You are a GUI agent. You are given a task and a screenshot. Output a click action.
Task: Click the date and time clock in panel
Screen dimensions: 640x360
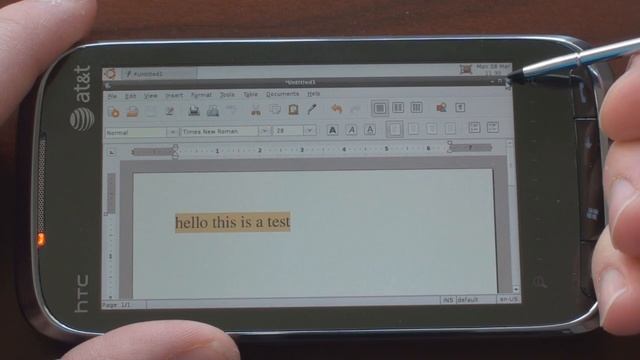493,69
